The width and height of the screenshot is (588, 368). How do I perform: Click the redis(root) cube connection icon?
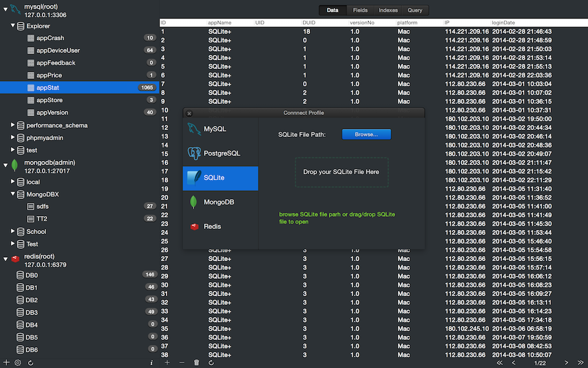(x=16, y=259)
